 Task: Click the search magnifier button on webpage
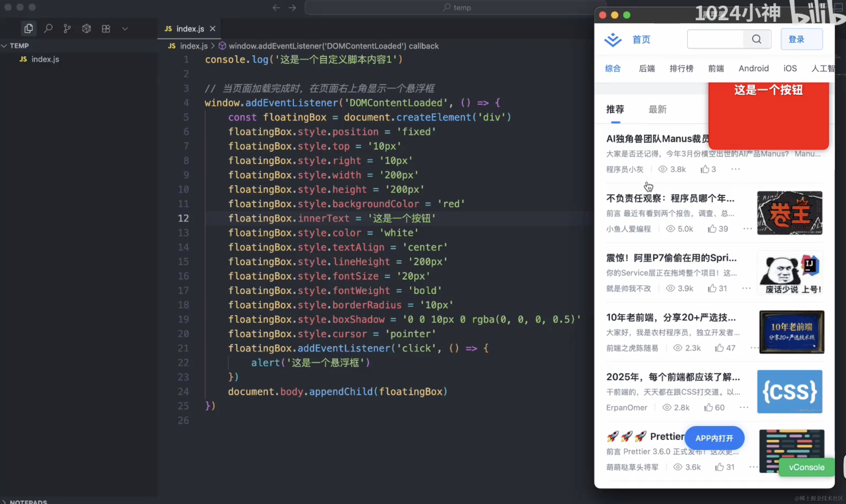click(x=756, y=39)
